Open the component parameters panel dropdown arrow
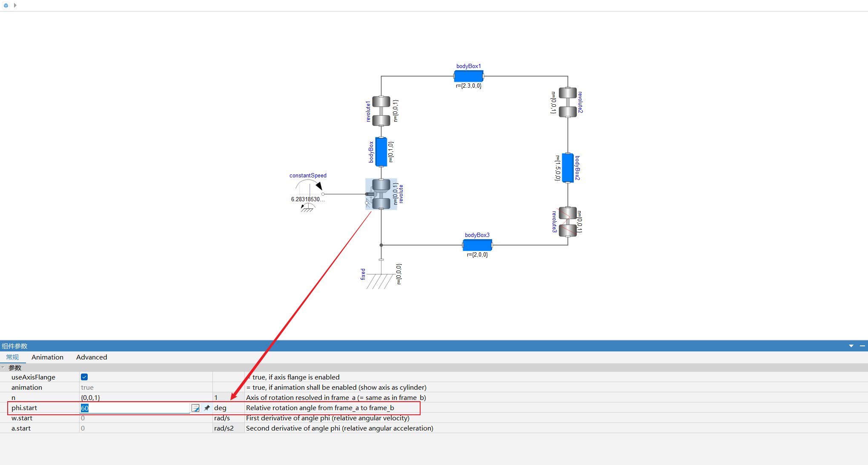 (851, 346)
